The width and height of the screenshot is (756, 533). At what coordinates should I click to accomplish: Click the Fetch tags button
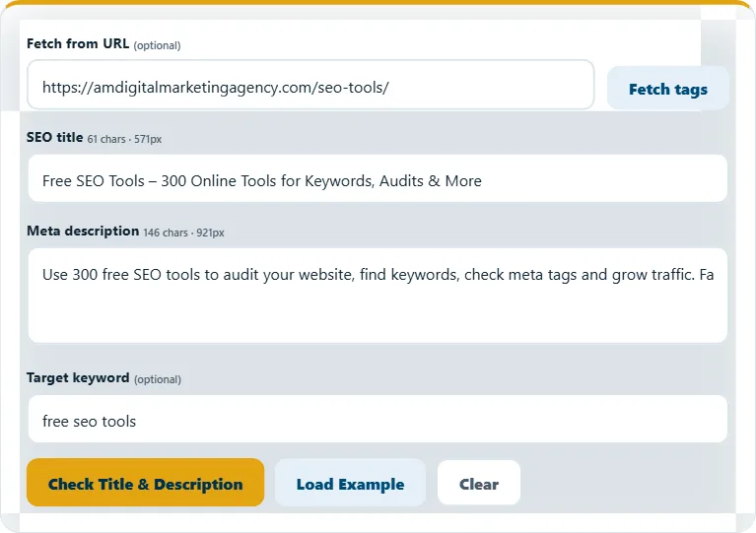click(667, 89)
